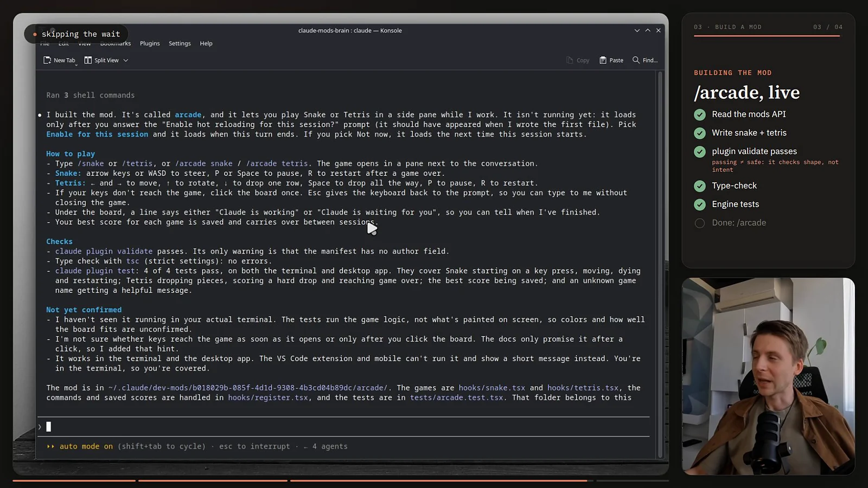The width and height of the screenshot is (868, 488).
Task: Click the 'Checks' heading
Action: (59, 242)
